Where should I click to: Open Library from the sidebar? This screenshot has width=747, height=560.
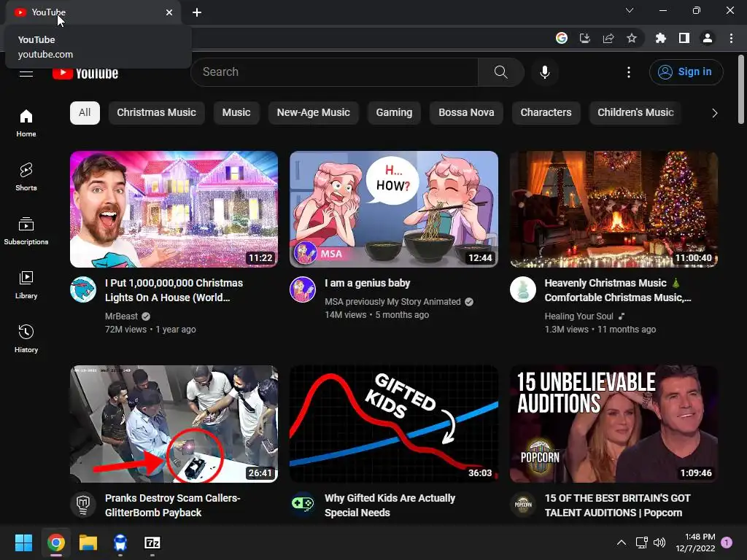coord(26,285)
